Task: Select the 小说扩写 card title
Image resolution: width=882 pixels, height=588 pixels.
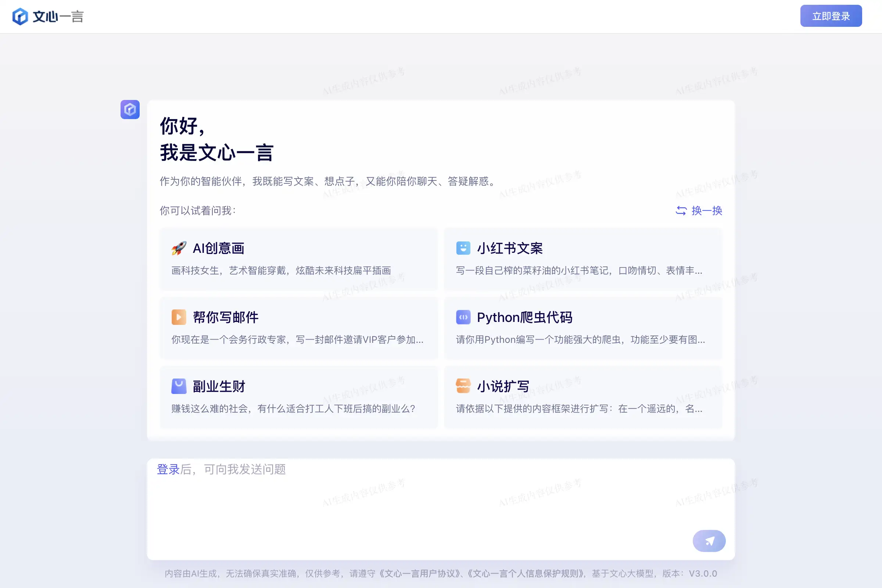Action: (503, 386)
